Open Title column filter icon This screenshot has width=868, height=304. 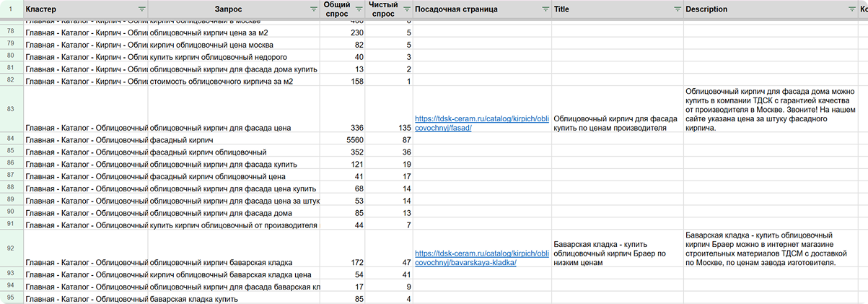[677, 9]
